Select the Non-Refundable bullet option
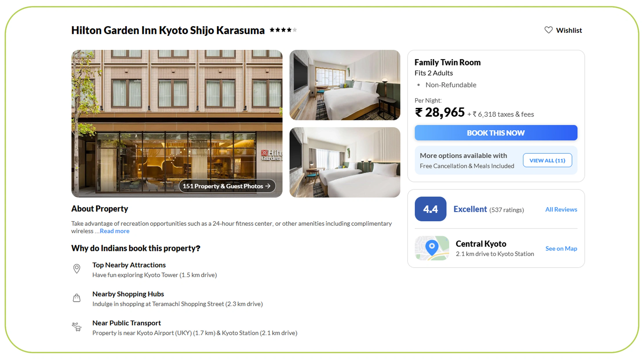The height and width of the screenshot is (359, 644). pos(451,85)
